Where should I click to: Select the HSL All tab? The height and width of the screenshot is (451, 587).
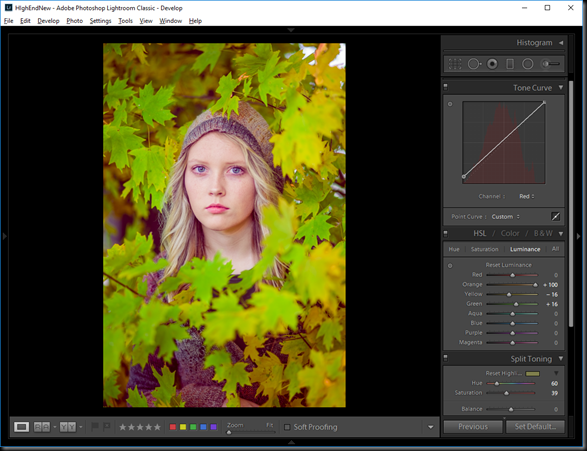click(555, 249)
